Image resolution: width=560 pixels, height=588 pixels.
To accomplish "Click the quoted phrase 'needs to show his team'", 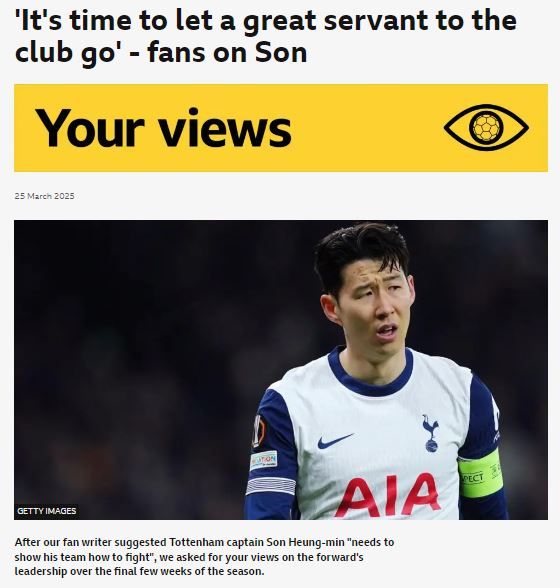I will click(x=204, y=550).
